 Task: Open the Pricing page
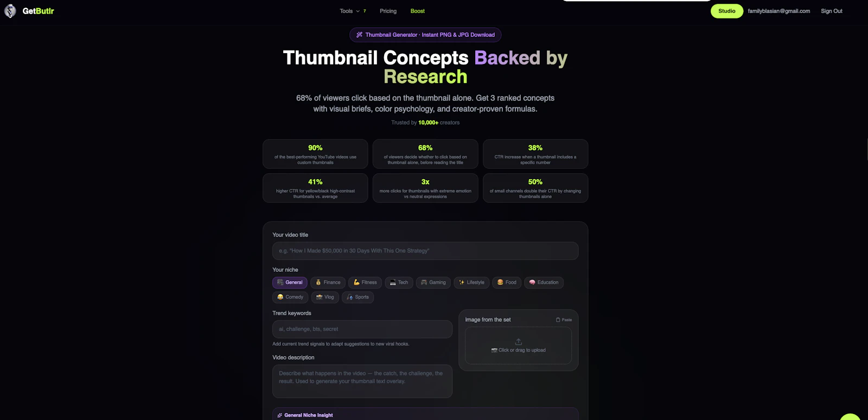[x=388, y=11]
